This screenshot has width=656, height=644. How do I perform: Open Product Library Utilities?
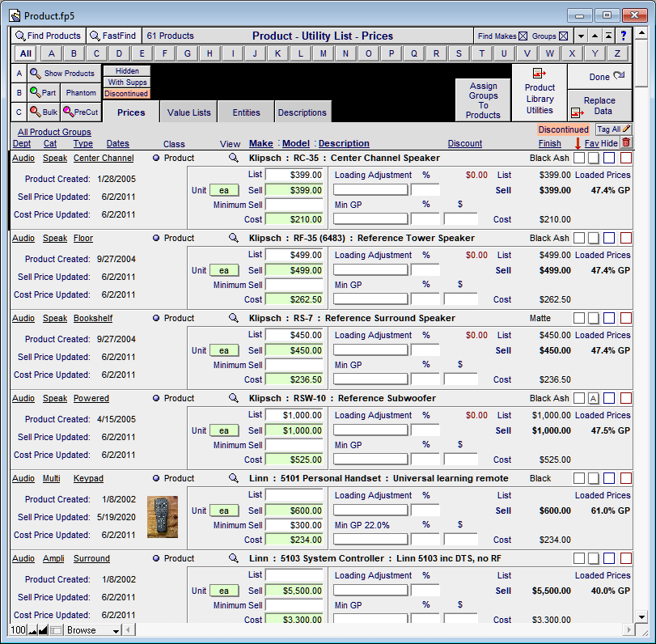click(540, 92)
